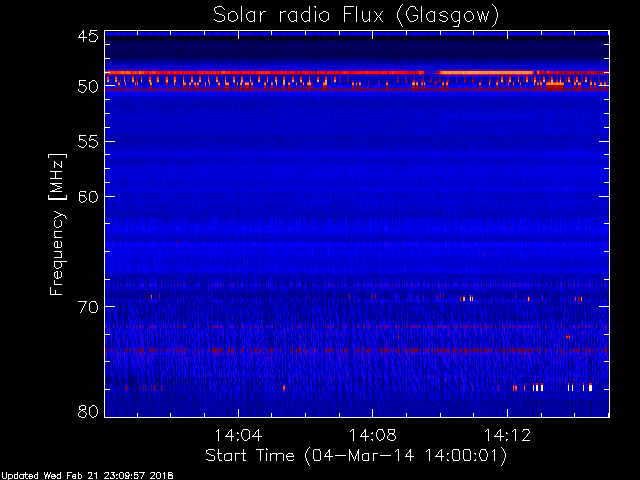
Task: Click the time tick label "14:04"
Action: (238, 435)
